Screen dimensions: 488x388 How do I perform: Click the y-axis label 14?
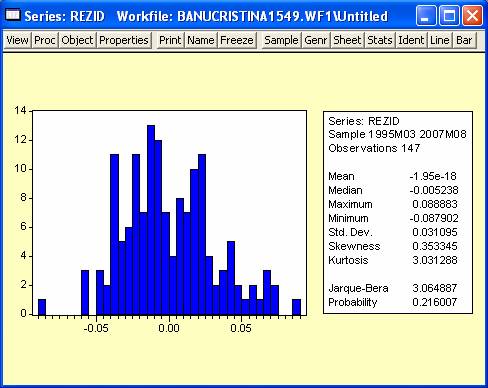click(20, 111)
